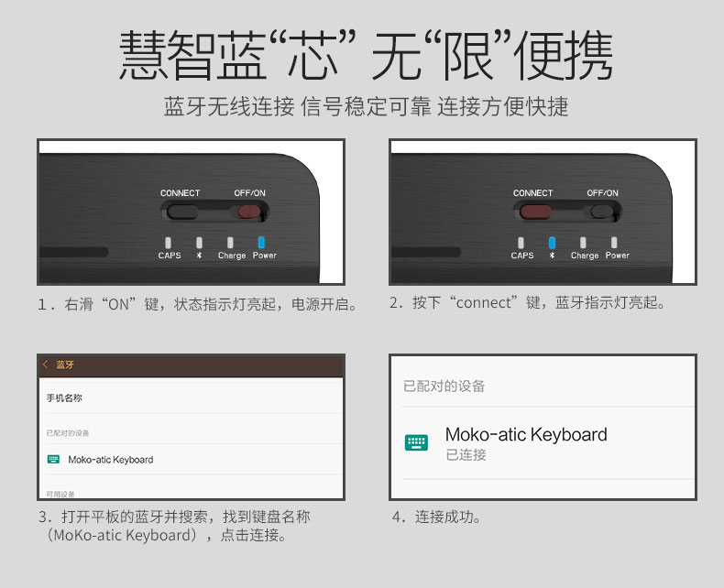
Task: Click the 手机名称 row
Action: (192, 397)
